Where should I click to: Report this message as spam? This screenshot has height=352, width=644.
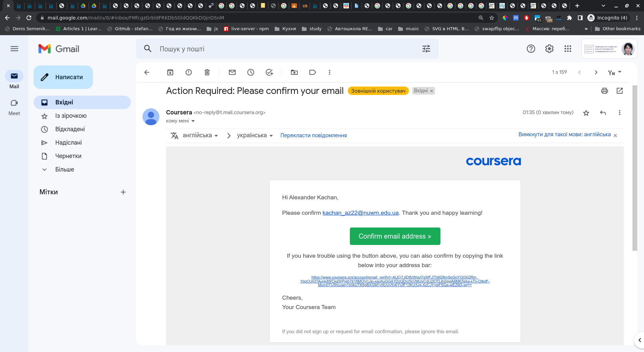(189, 72)
